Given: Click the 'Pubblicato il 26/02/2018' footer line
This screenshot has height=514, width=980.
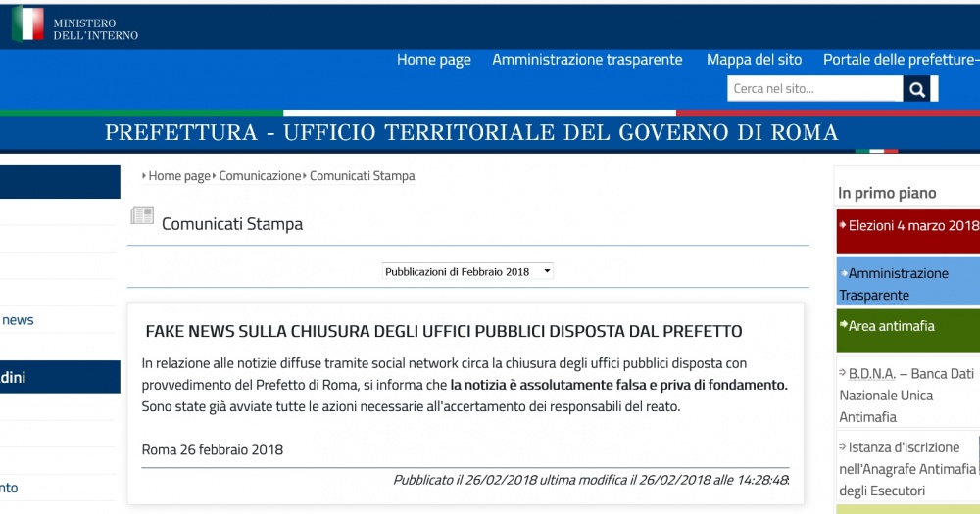Looking at the screenshot, I should point(591,480).
